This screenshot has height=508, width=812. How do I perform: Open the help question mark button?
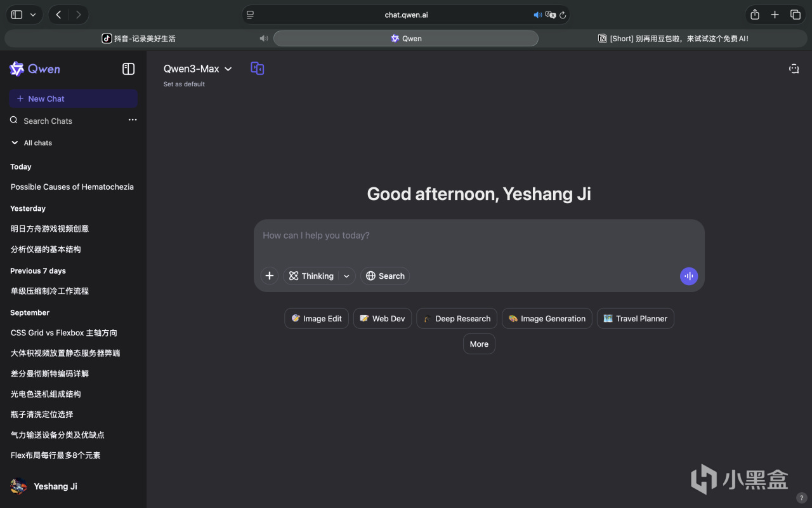pyautogui.click(x=801, y=498)
